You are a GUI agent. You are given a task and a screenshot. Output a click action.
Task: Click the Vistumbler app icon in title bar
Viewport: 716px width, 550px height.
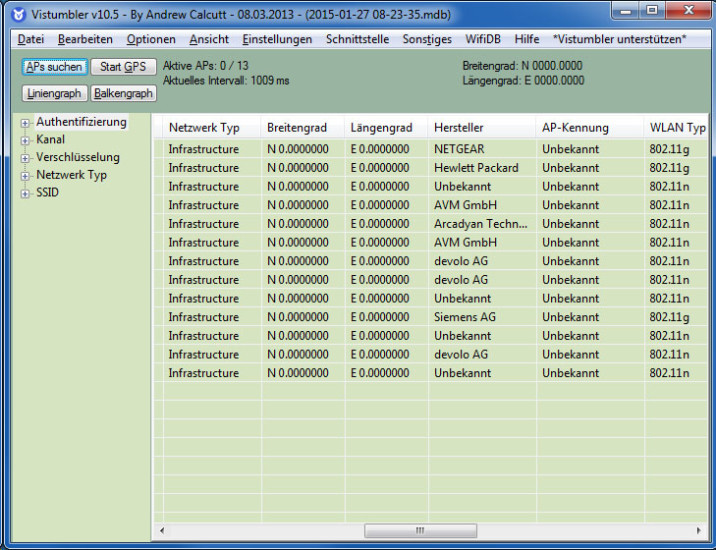point(18,14)
